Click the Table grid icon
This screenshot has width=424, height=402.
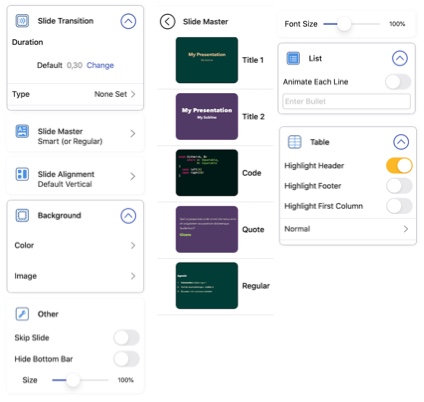294,142
